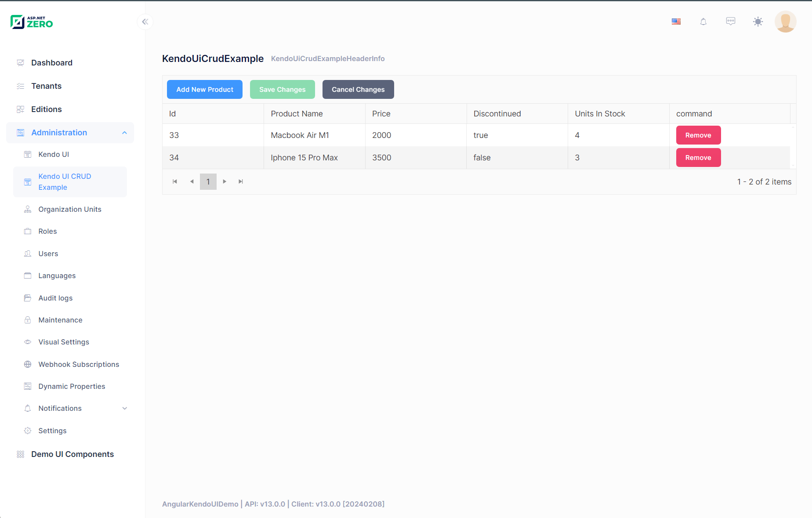This screenshot has width=812, height=518.
Task: Open the language flag selector
Action: click(676, 21)
